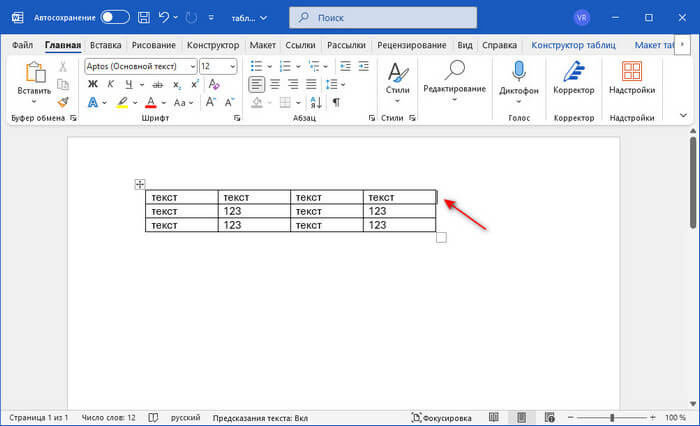Click the Вставить paste button
700x426 pixels.
click(34, 78)
